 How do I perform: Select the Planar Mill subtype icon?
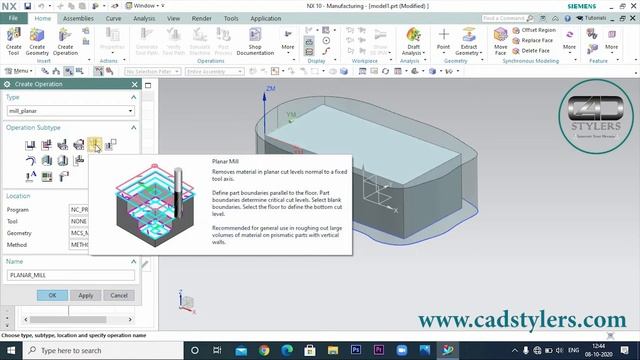[x=94, y=144]
